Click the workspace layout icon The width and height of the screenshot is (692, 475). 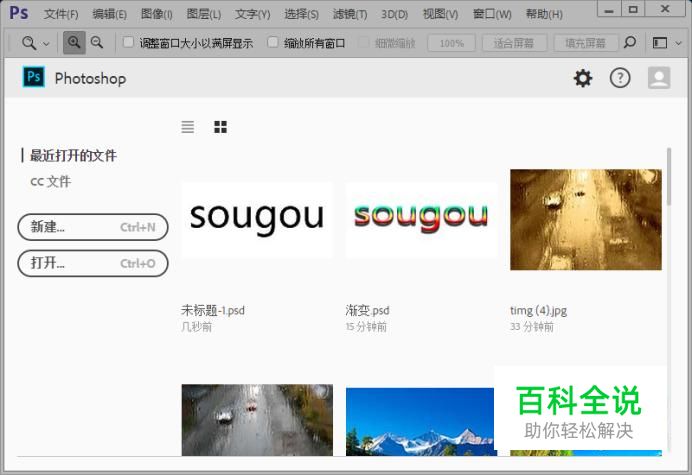pos(660,43)
